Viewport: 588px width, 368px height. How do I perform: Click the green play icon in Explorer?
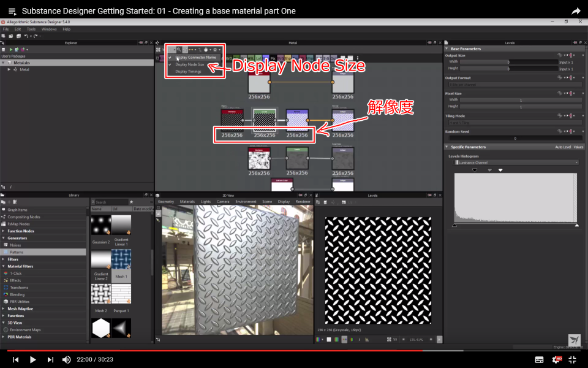click(11, 49)
